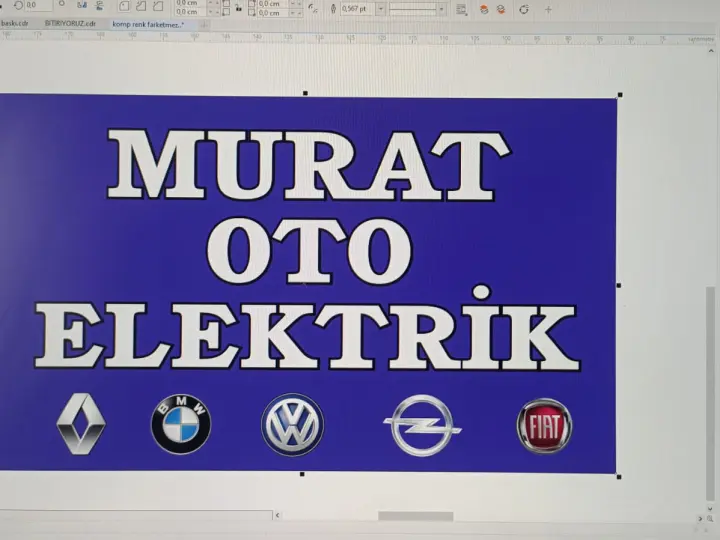The image size is (720, 540).
Task: Select the chamfered corner style
Action: tap(158, 6)
